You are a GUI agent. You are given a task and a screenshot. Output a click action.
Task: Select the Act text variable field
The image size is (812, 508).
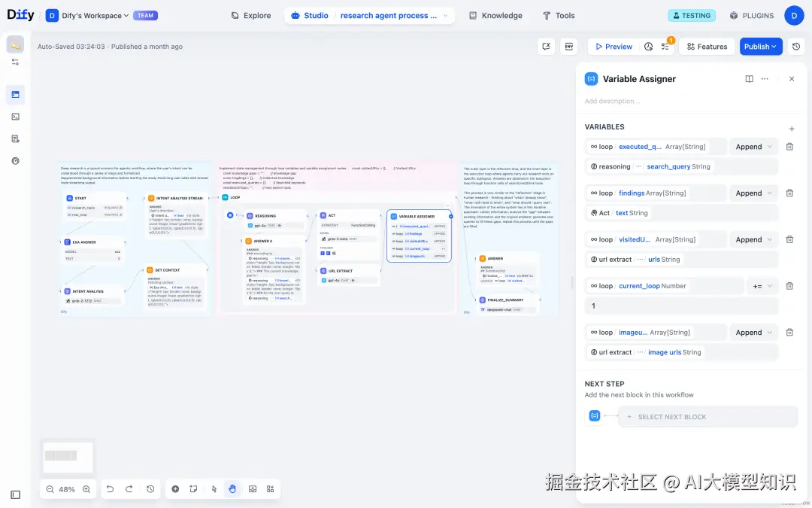point(681,213)
